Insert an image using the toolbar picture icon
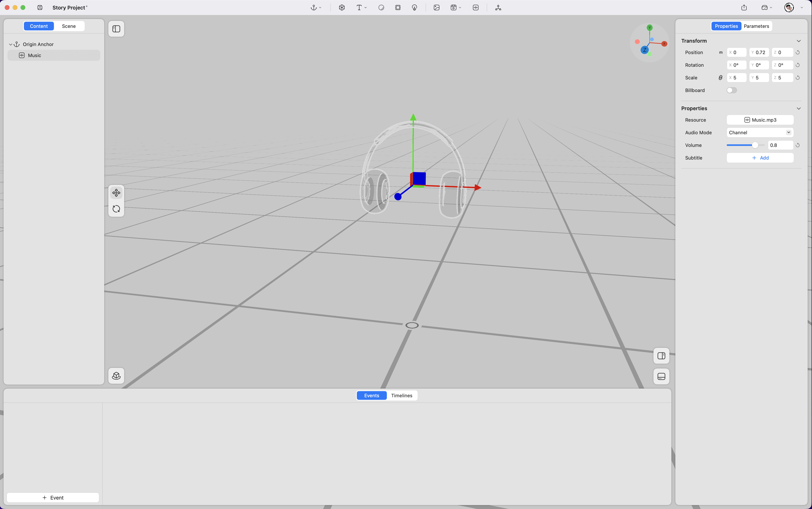This screenshot has width=812, height=509. tap(437, 8)
